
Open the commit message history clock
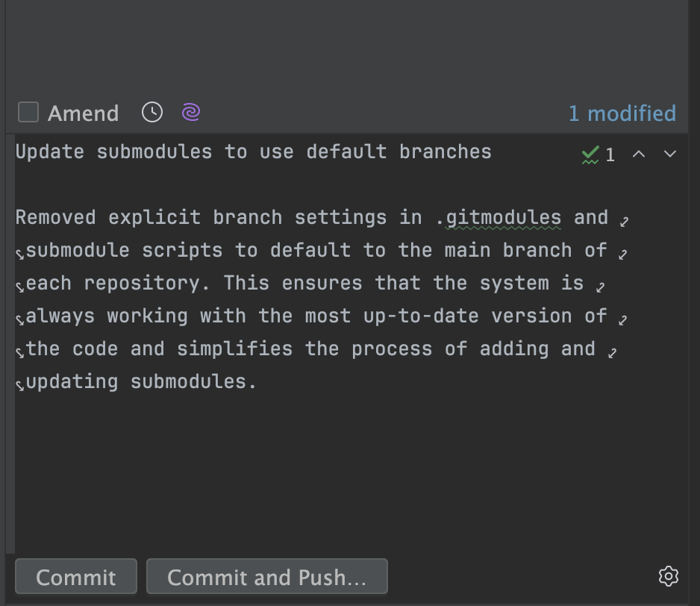tap(152, 113)
